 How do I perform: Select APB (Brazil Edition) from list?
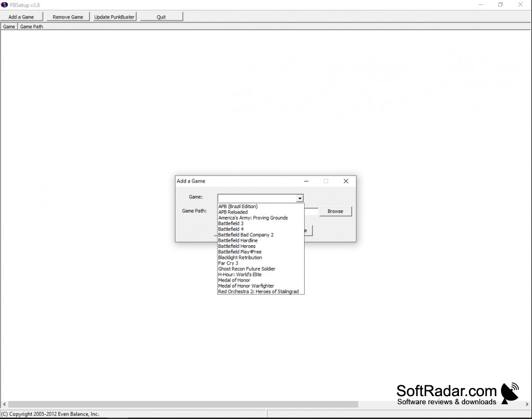coord(261,207)
